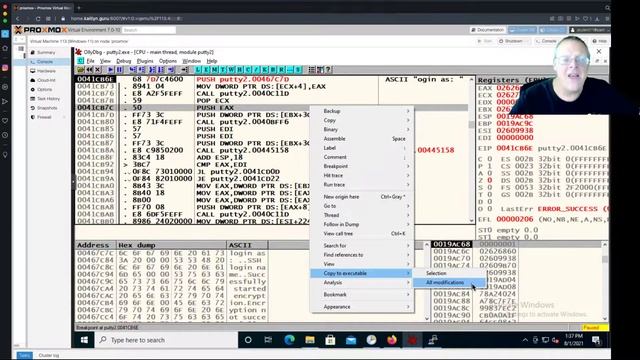The width and height of the screenshot is (640, 360).
Task: Click the Proxmox Documentation button
Action: 487,30
